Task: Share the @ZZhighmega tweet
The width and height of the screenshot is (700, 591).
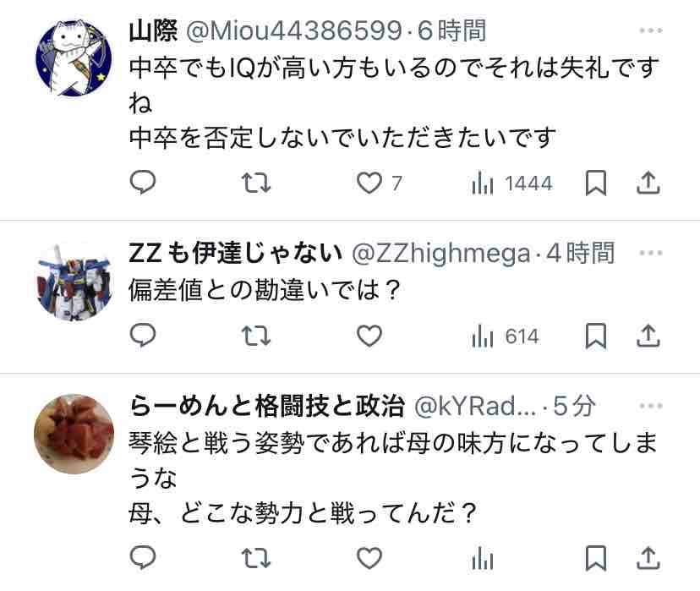Action: click(648, 336)
